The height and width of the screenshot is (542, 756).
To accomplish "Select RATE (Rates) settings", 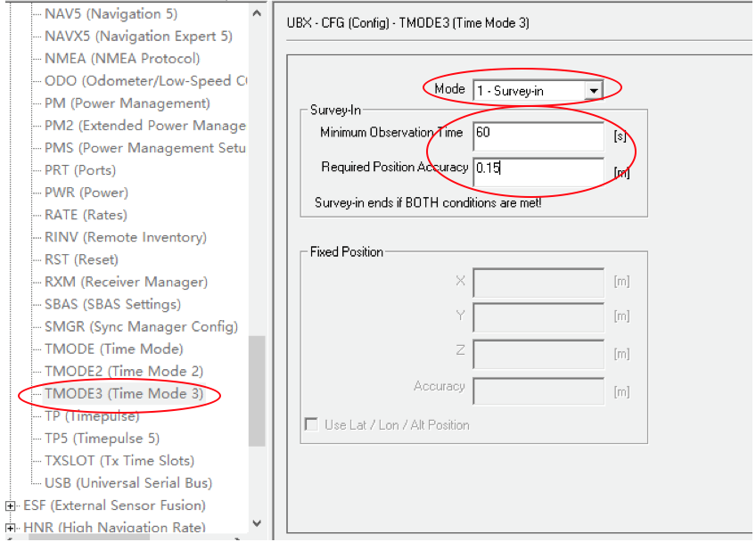I will click(x=85, y=215).
